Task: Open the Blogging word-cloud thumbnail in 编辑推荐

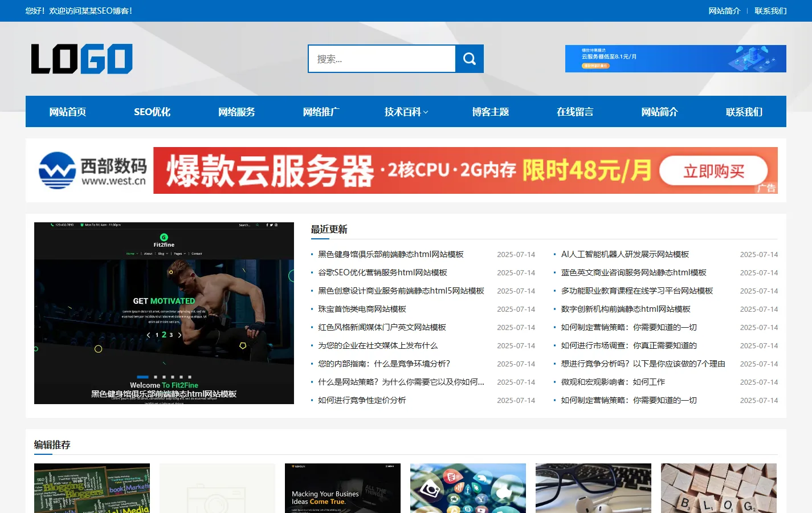Action: point(92,488)
